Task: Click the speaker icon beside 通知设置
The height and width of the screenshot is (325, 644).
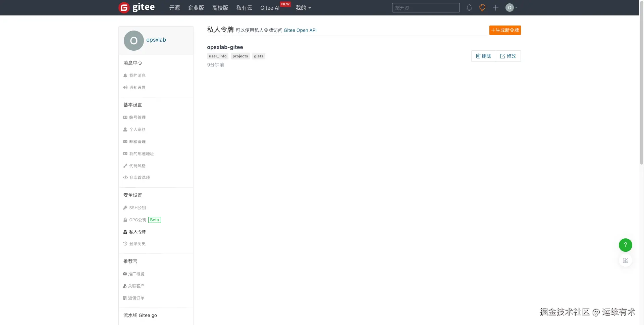Action: (125, 88)
